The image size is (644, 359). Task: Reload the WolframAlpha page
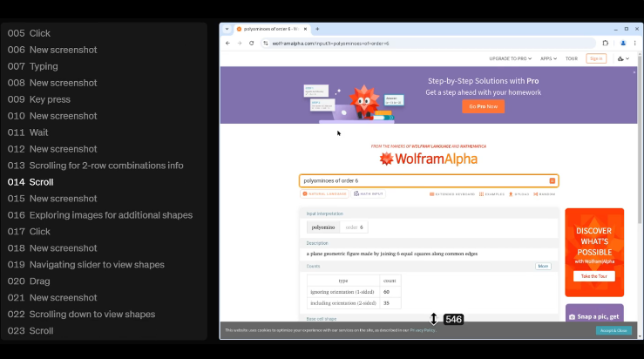pyautogui.click(x=252, y=43)
